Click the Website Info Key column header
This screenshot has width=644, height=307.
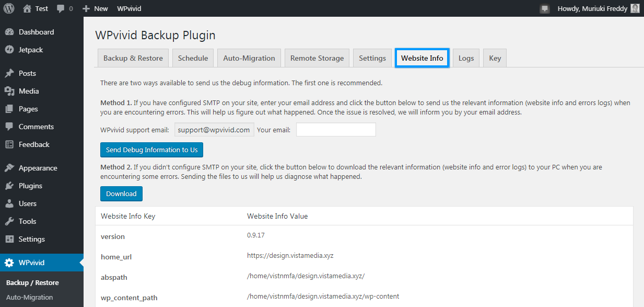coord(128,216)
